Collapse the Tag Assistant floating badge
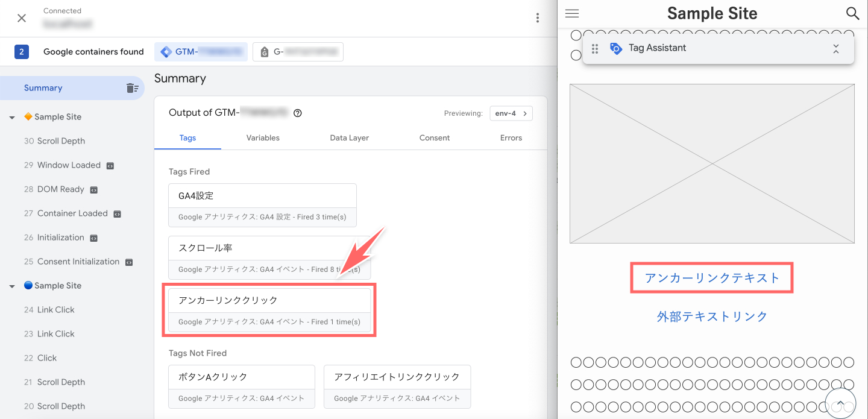This screenshot has width=868, height=419. [835, 49]
